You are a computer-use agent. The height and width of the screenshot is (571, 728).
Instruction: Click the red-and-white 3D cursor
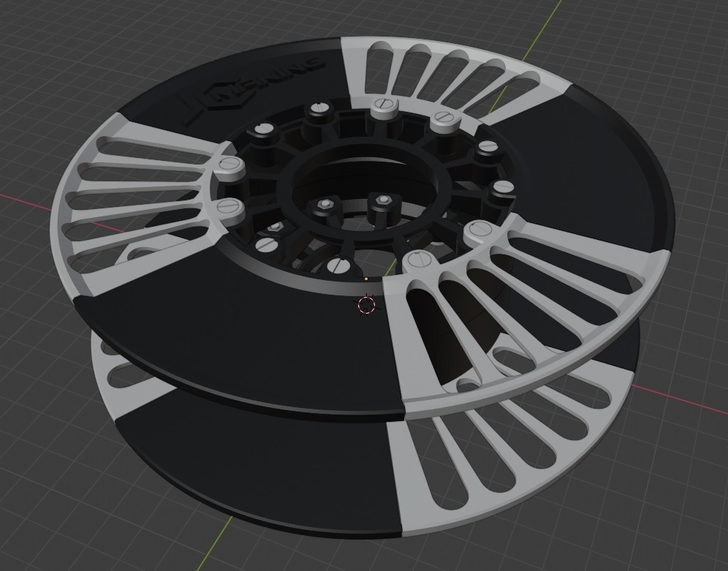click(x=366, y=305)
